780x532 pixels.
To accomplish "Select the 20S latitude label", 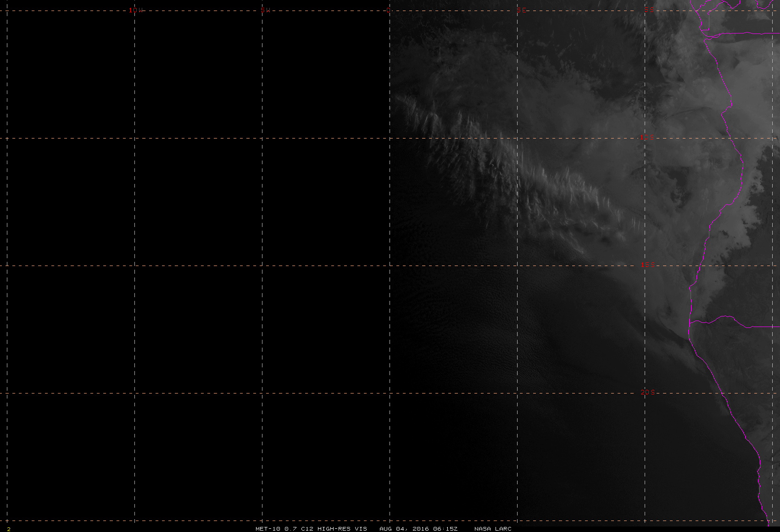I will pos(647,392).
